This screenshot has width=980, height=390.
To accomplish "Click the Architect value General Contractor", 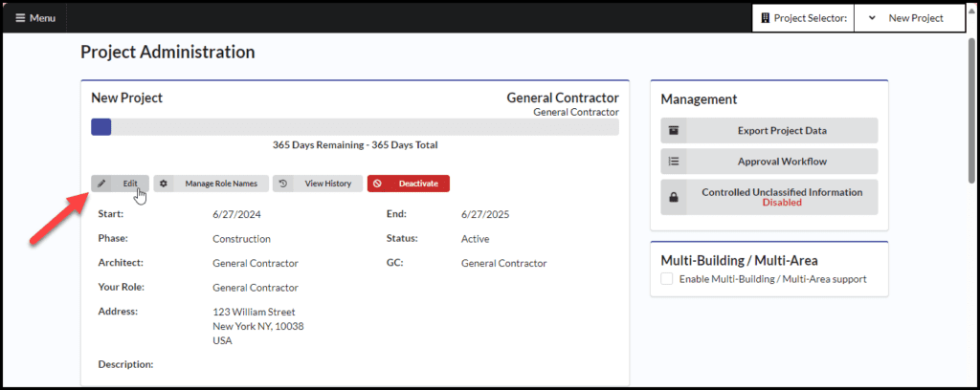I will (x=256, y=263).
